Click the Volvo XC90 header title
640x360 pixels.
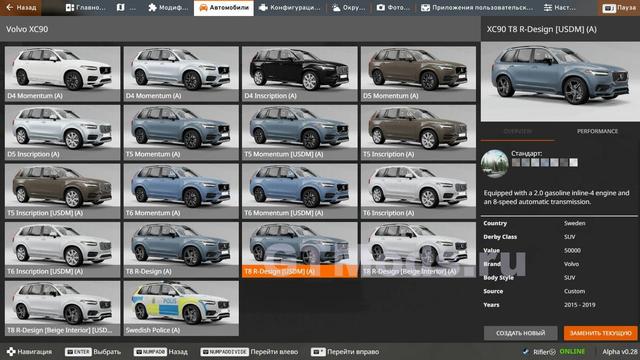click(x=27, y=29)
